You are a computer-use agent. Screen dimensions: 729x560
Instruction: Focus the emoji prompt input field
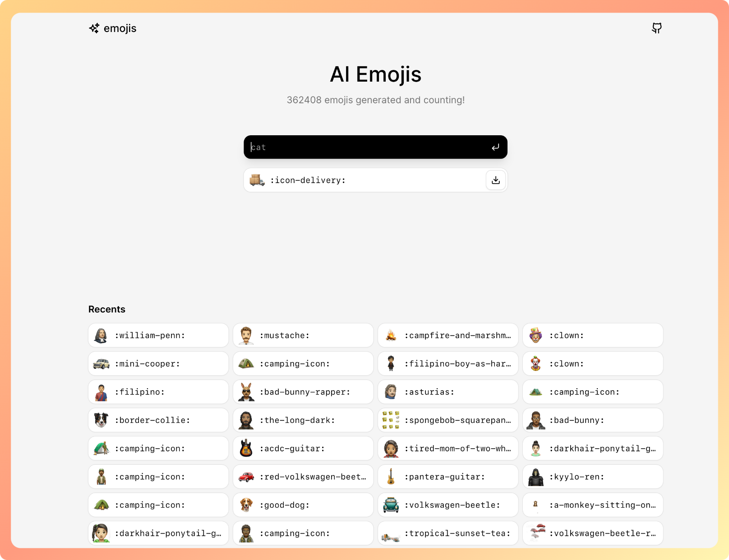click(365, 147)
